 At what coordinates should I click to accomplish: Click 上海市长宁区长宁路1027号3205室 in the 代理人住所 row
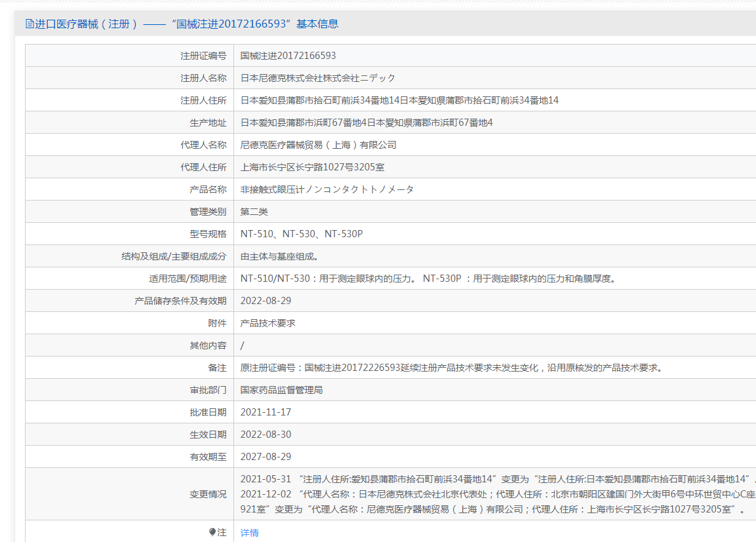(312, 167)
